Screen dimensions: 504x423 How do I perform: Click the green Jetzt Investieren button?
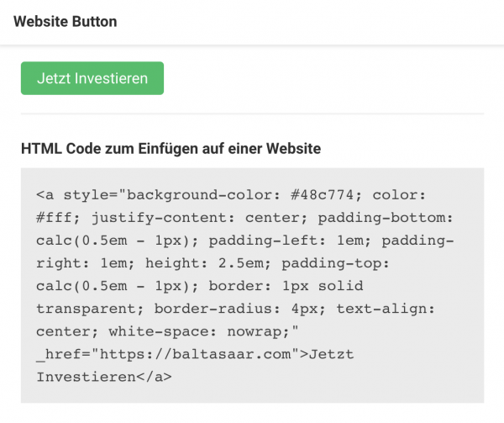pyautogui.click(x=92, y=78)
